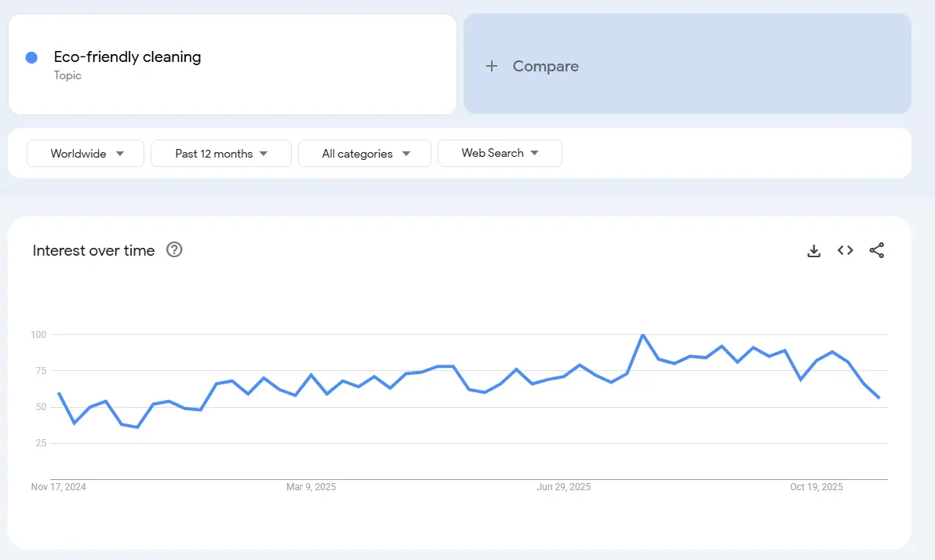Click the Oct 19, 2025 axis label
Image resolution: width=935 pixels, height=560 pixels.
[816, 487]
